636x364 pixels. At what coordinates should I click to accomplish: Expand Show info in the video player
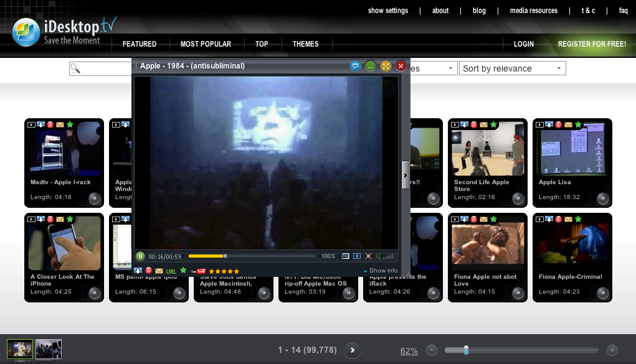click(381, 271)
